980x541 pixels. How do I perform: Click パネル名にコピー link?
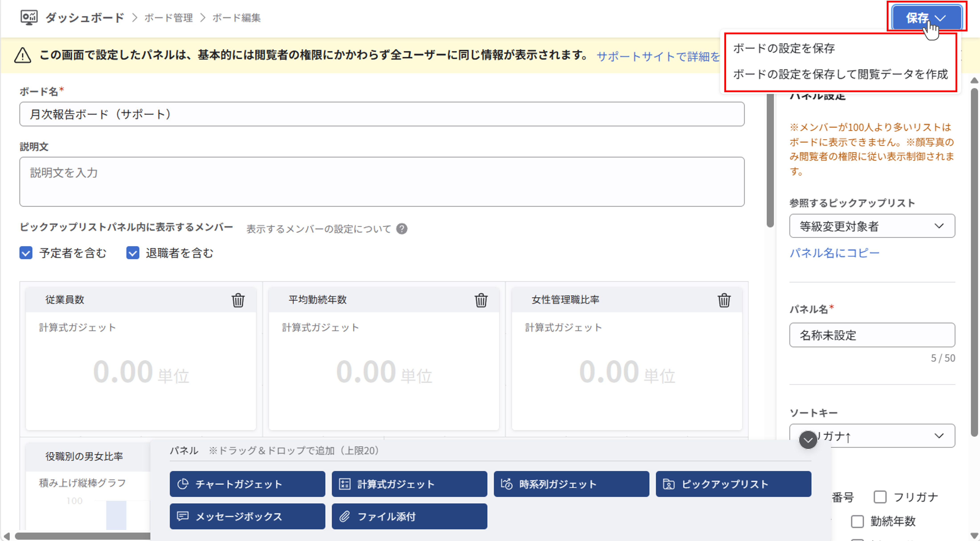pyautogui.click(x=835, y=253)
